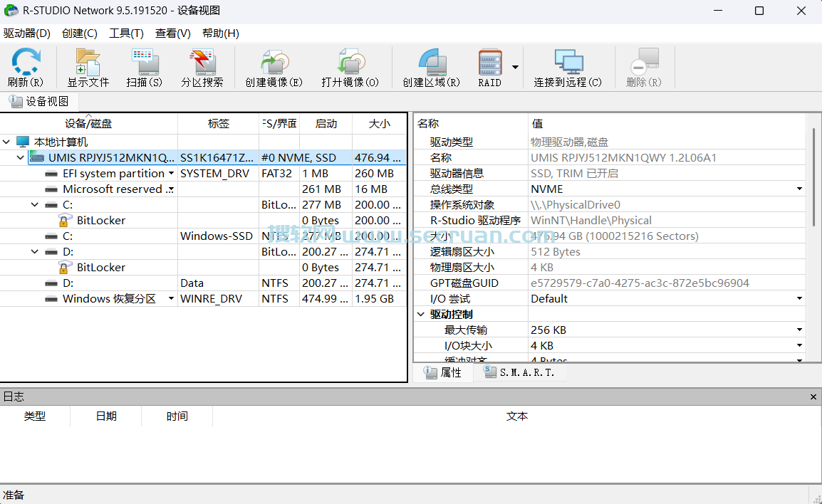The image size is (822, 504).
Task: Click the log 类型 column header
Action: coord(35,416)
